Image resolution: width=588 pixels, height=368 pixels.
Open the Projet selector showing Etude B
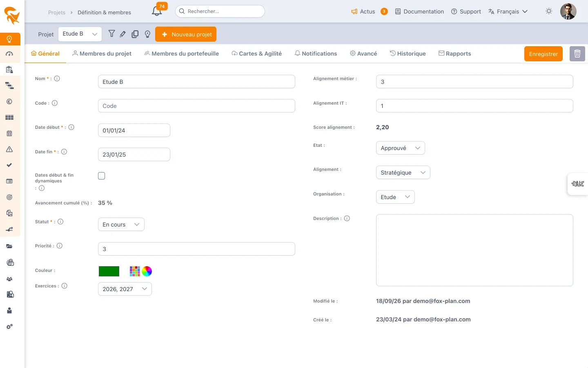click(80, 34)
